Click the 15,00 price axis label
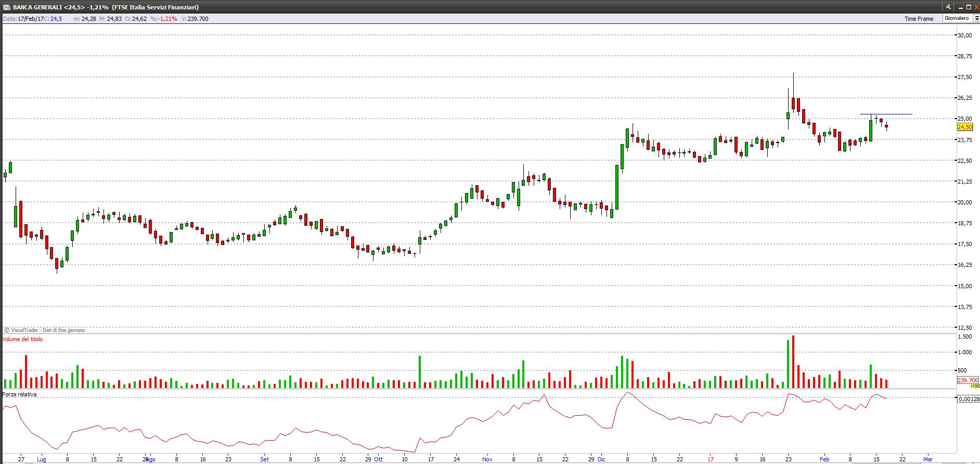Screen dimensions: 980x464 click(965, 286)
